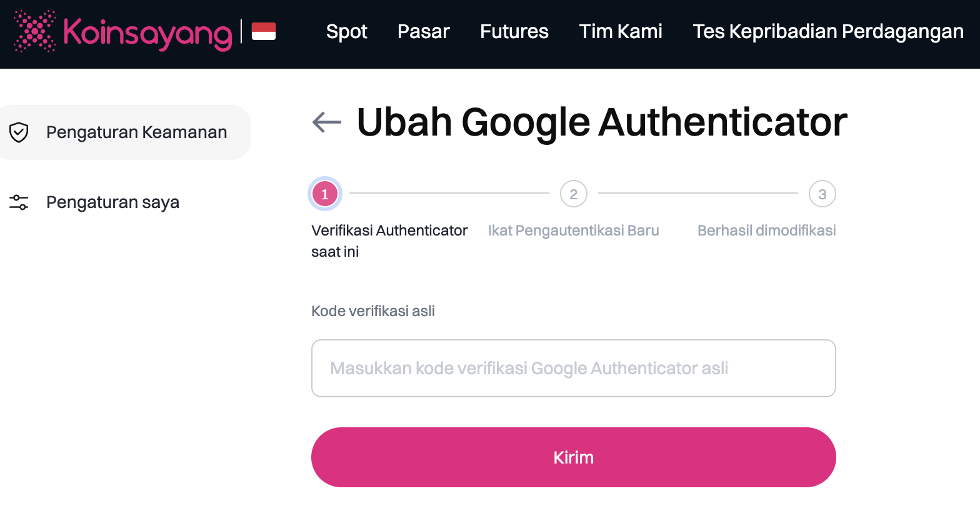Screen dimensions: 980x521
Task: Click the step 3 circle indicator
Action: coord(822,194)
